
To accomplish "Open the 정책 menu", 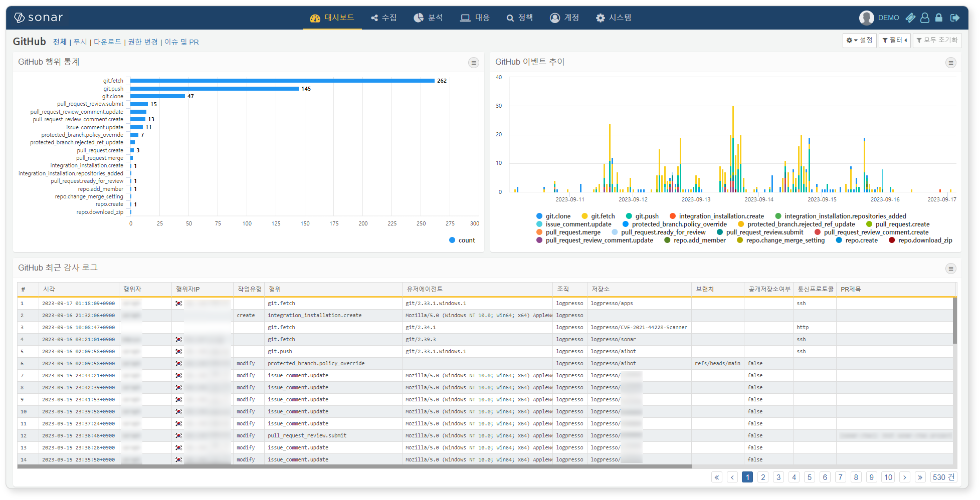I will pyautogui.click(x=519, y=18).
